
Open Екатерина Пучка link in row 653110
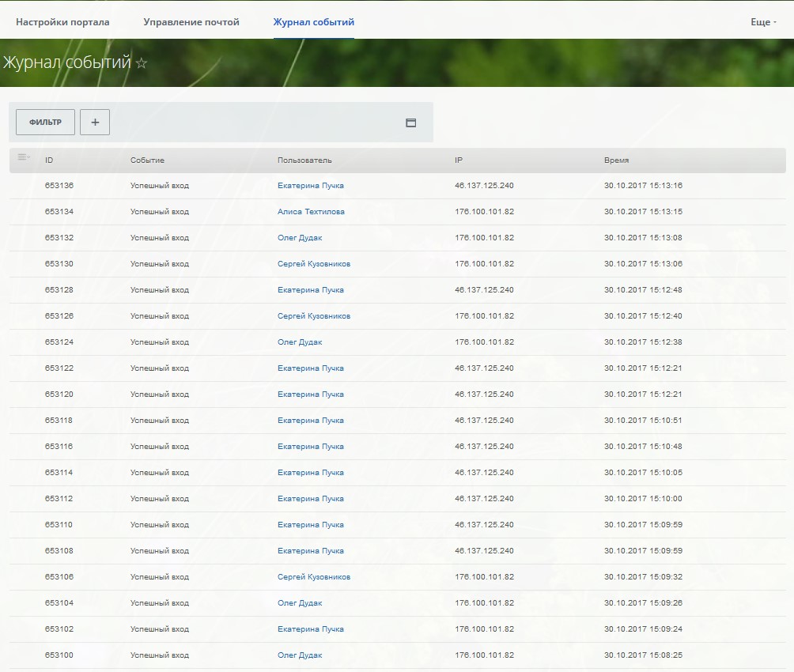pos(311,525)
